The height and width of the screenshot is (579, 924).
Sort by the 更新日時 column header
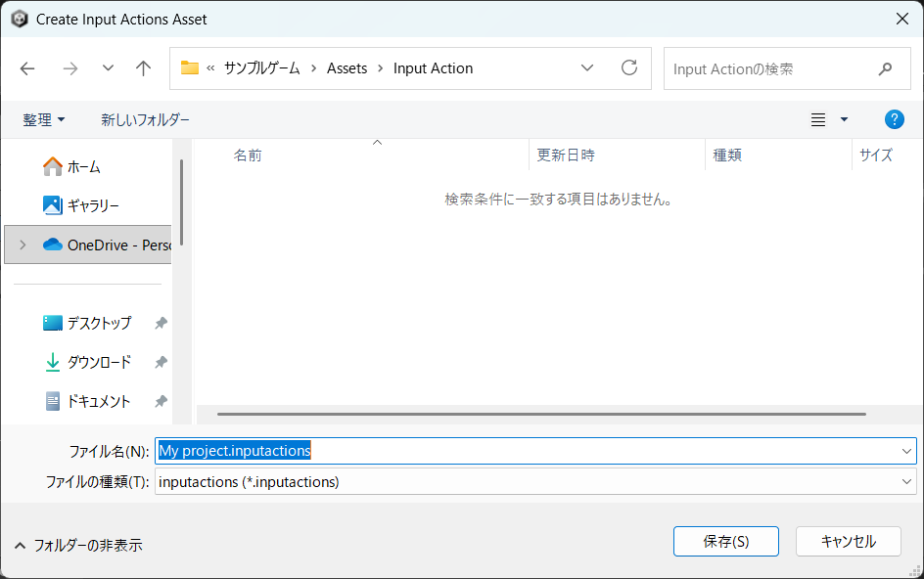(566, 155)
